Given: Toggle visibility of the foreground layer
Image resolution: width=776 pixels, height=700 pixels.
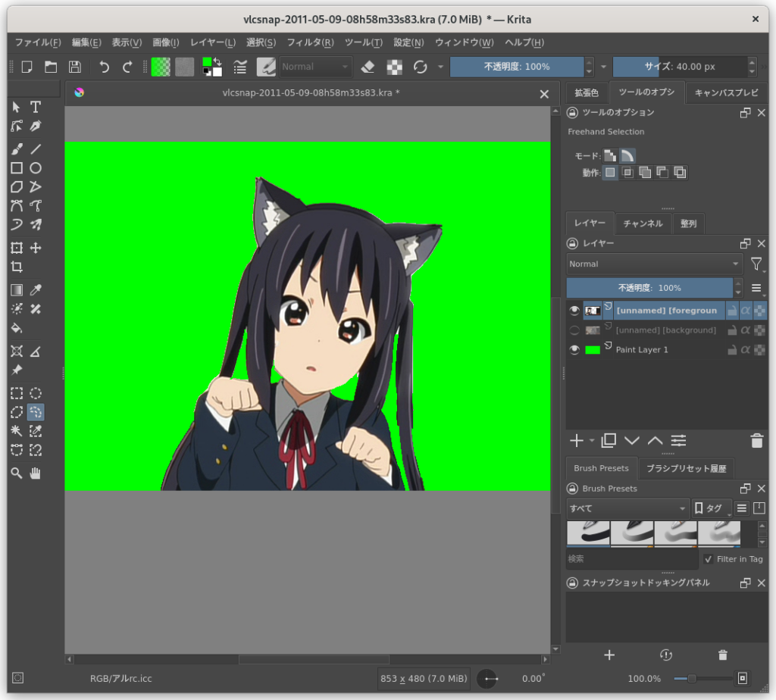Looking at the screenshot, I should pyautogui.click(x=574, y=311).
